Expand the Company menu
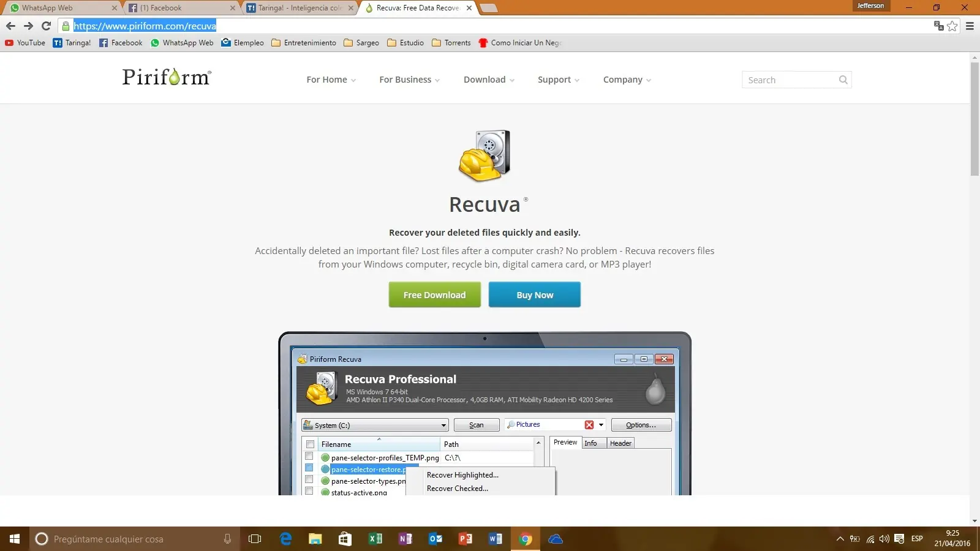980x551 pixels. coord(627,80)
